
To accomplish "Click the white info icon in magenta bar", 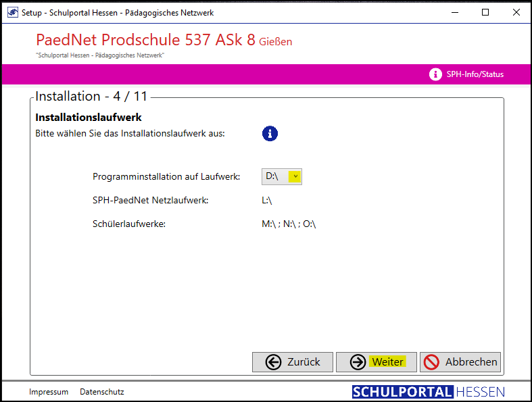I will (x=435, y=74).
